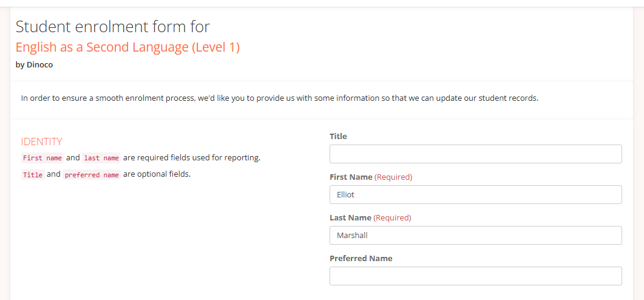Select the Last Name field containing Marshall

[x=476, y=236]
